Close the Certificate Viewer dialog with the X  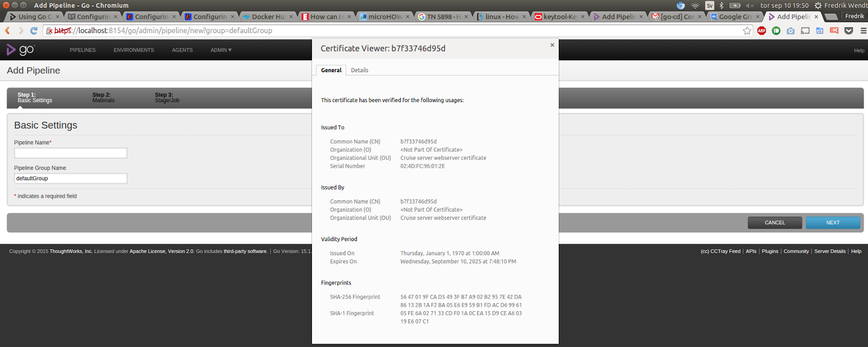click(x=552, y=45)
